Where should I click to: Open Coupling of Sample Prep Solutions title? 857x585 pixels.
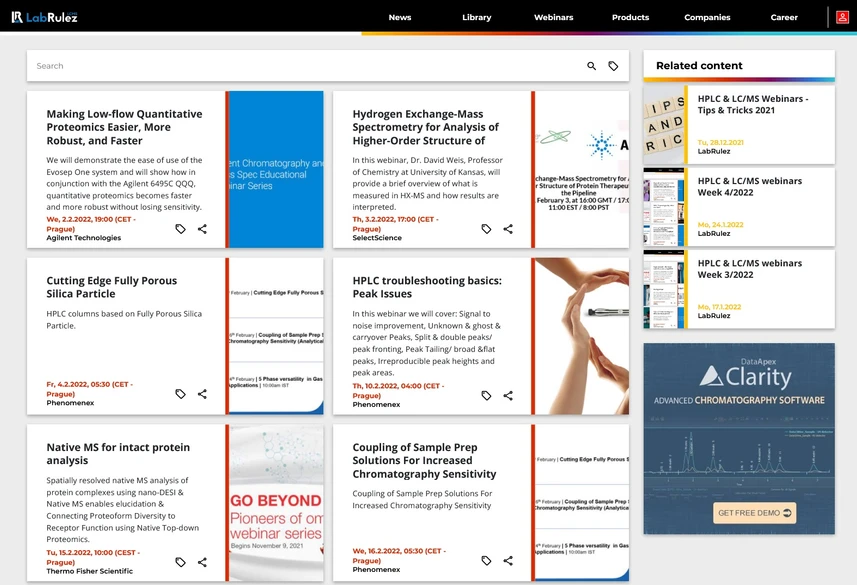coord(424,460)
